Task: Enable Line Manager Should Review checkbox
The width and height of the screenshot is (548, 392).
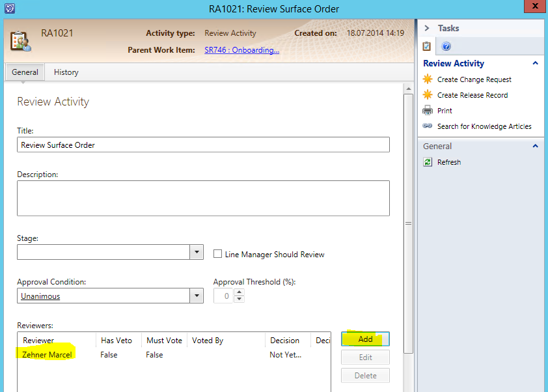Action: pyautogui.click(x=218, y=254)
